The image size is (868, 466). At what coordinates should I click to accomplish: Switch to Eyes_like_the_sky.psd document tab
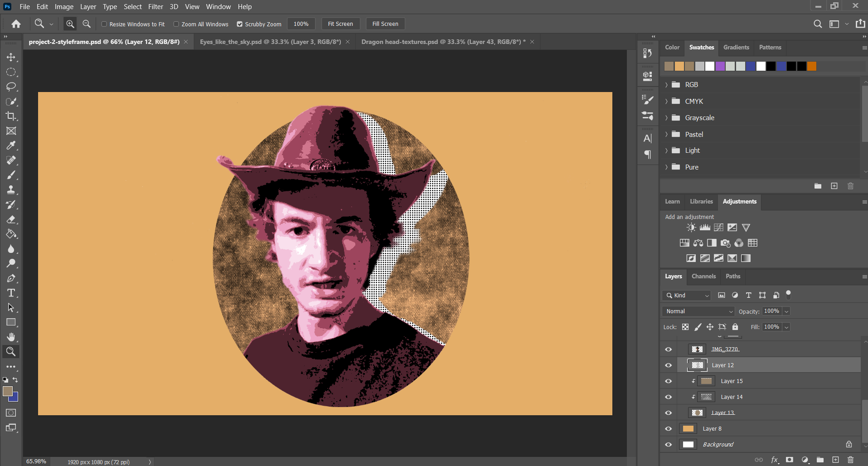pos(271,42)
